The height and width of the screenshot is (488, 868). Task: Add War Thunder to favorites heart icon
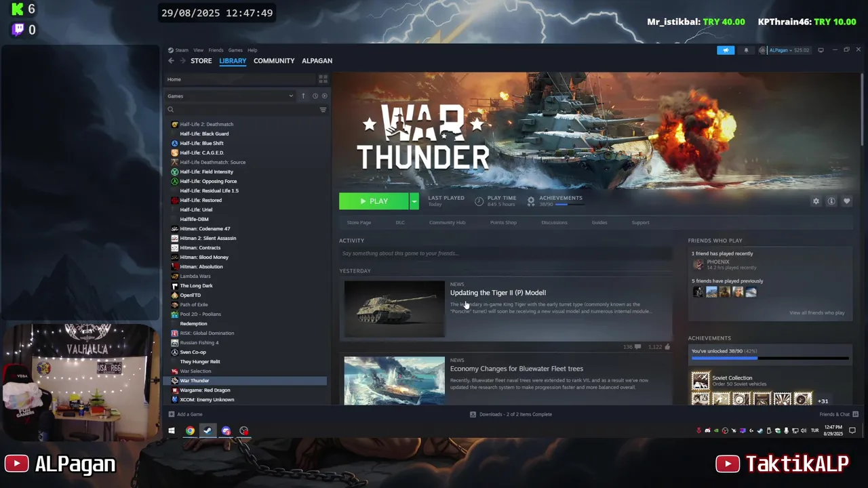click(x=846, y=201)
